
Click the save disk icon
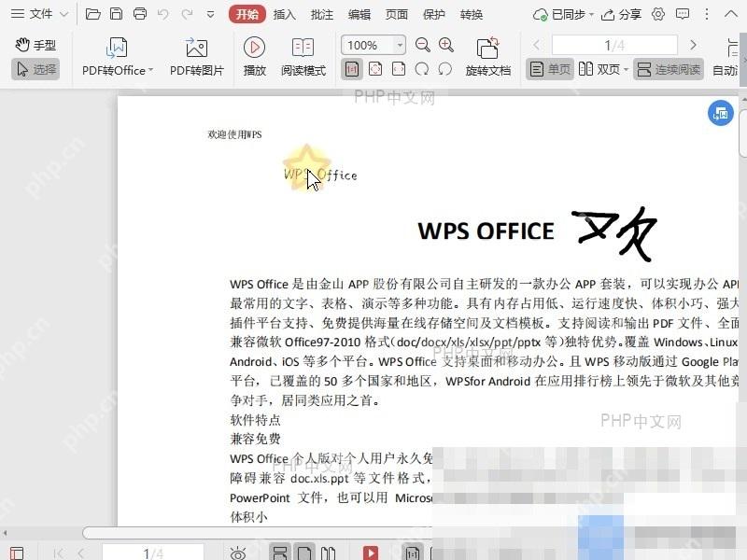116,14
